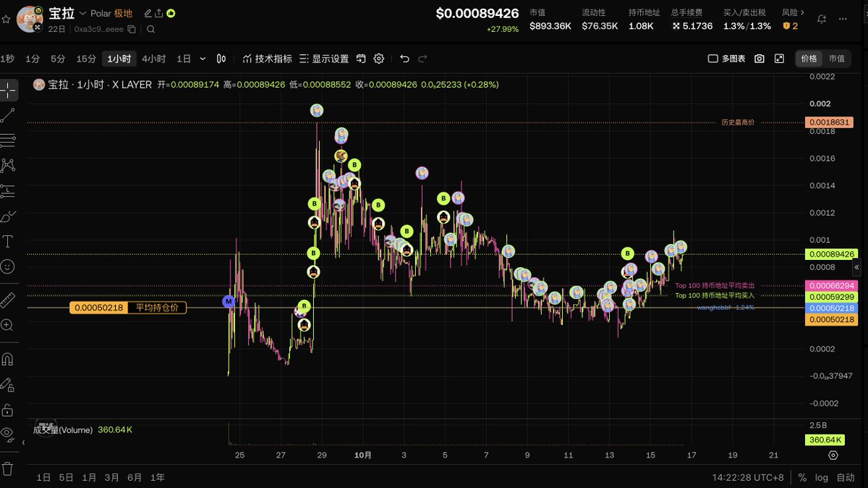Add 宝拉 to favorites with the star
This screenshot has height=488, width=868.
7,19
